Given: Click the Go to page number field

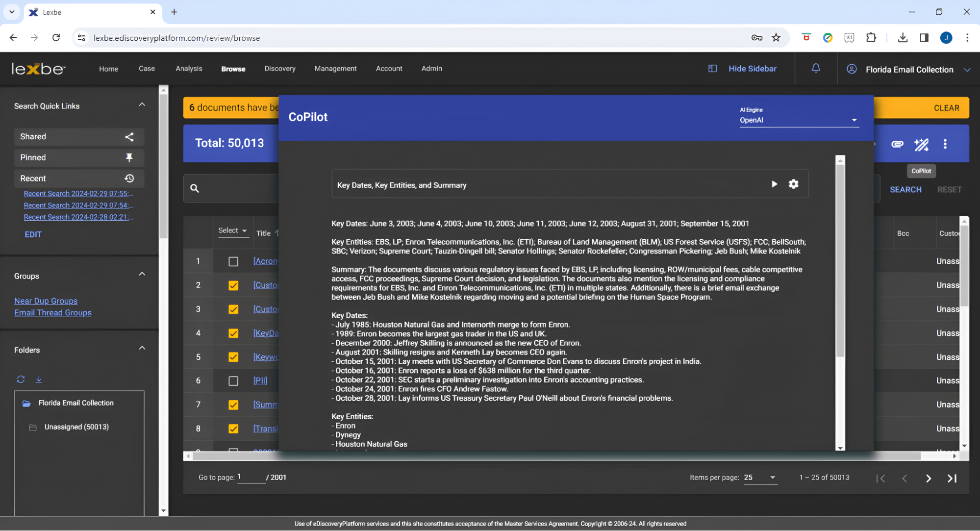Looking at the screenshot, I should [251, 477].
